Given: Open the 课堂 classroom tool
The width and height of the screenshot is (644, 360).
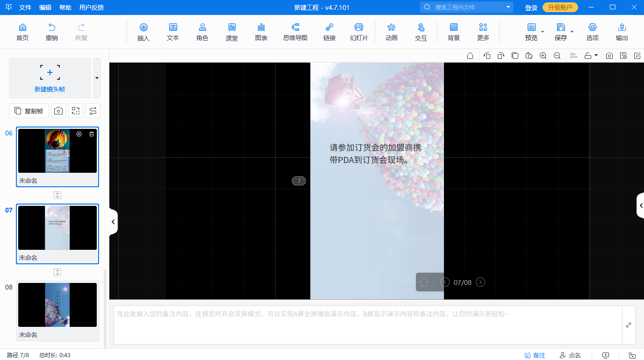Looking at the screenshot, I should [x=232, y=32].
